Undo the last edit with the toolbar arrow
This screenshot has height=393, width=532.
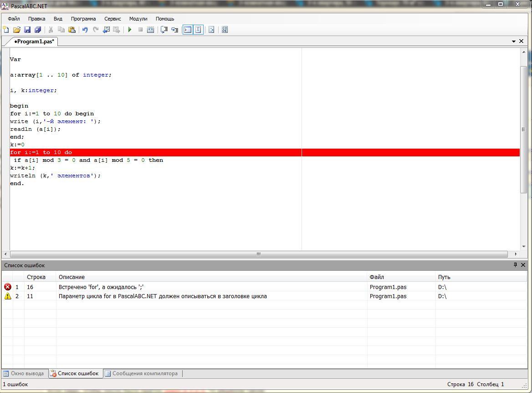tap(85, 30)
